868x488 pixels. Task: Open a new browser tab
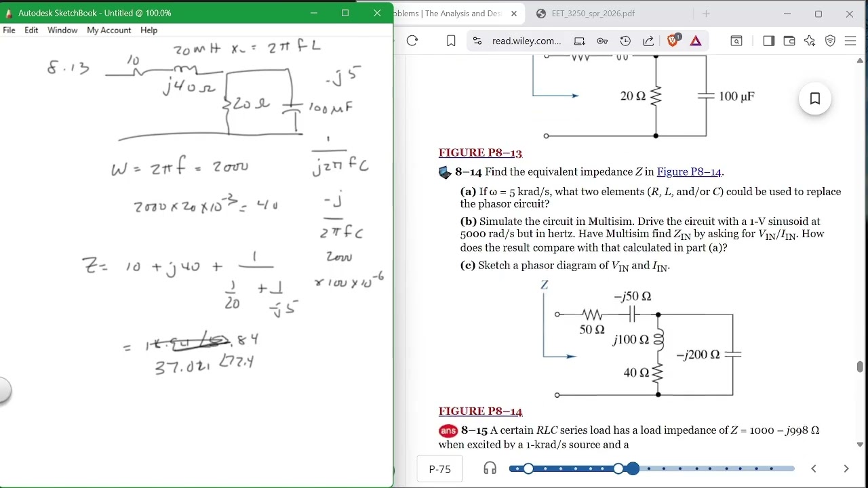click(706, 14)
